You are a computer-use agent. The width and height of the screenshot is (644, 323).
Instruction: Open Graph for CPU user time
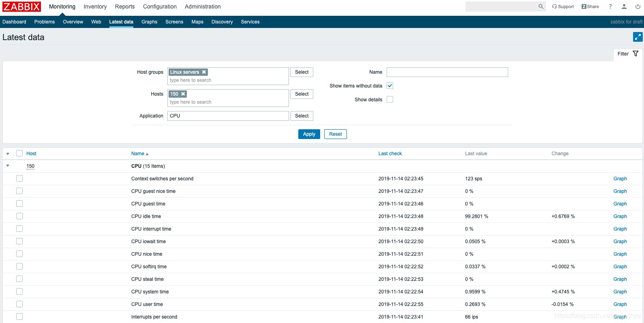coord(620,304)
